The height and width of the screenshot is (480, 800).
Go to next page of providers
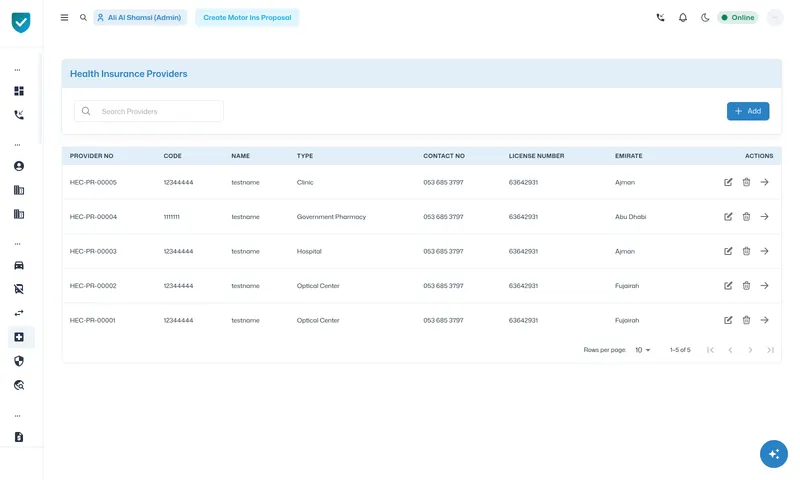[750, 350]
